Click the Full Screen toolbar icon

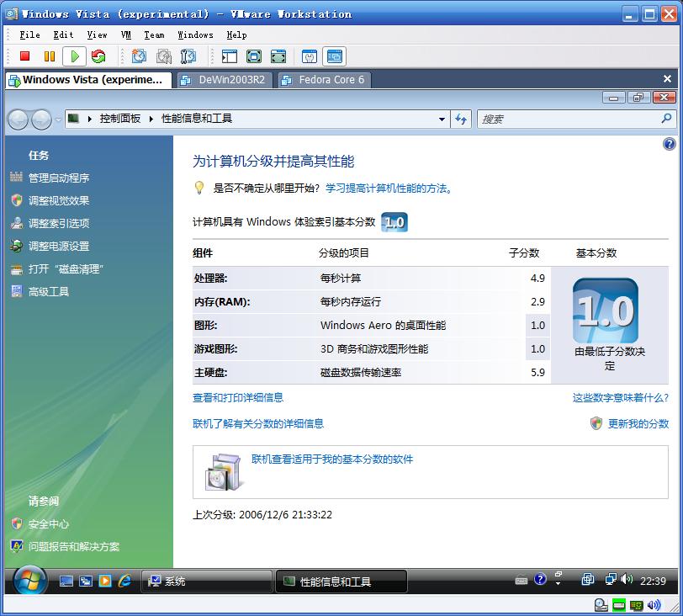coord(278,56)
